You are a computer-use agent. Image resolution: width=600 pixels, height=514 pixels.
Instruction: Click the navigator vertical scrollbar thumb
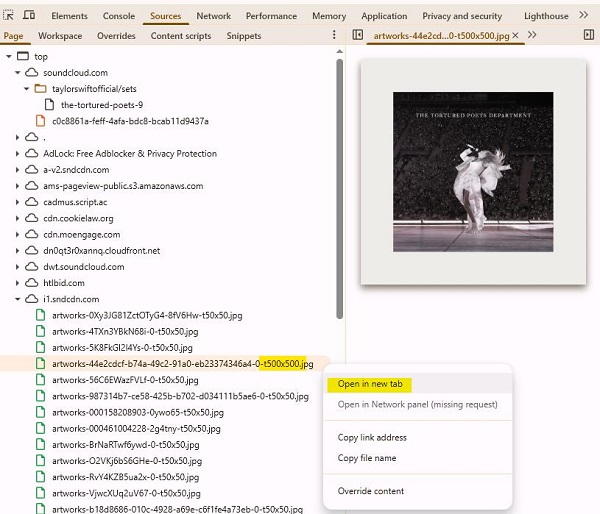click(339, 189)
